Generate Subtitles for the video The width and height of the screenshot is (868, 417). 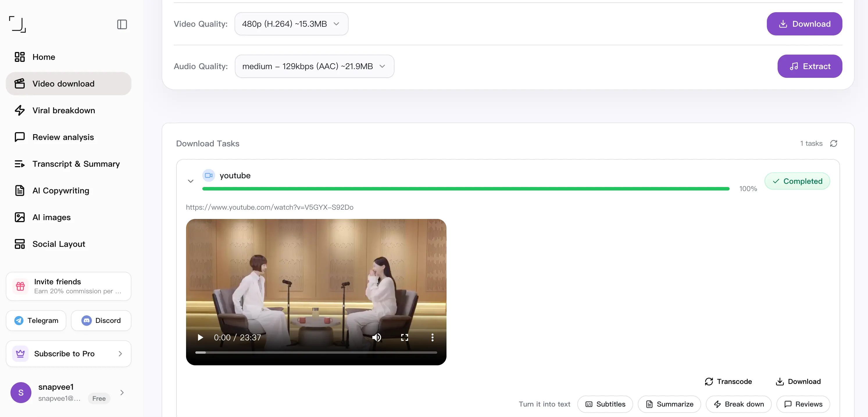click(605, 404)
